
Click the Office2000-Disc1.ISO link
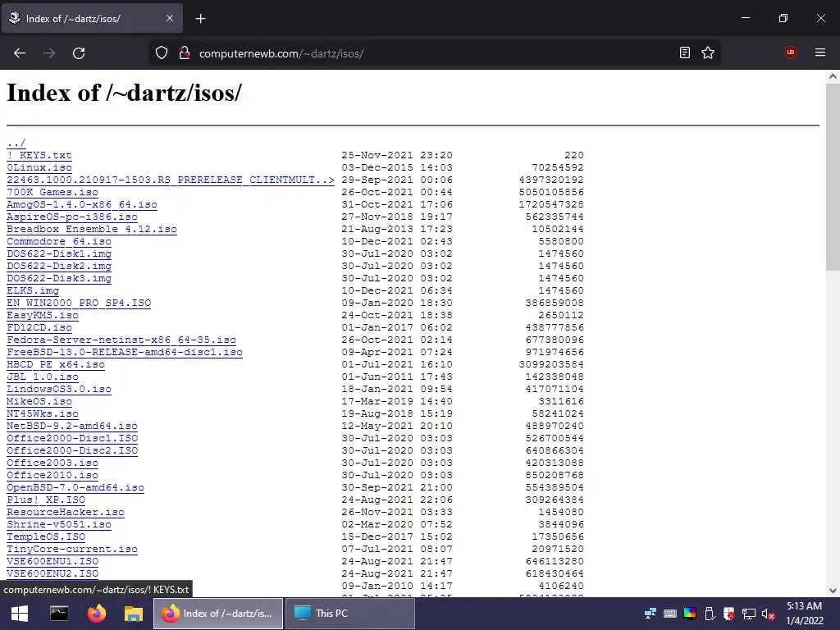(x=72, y=439)
